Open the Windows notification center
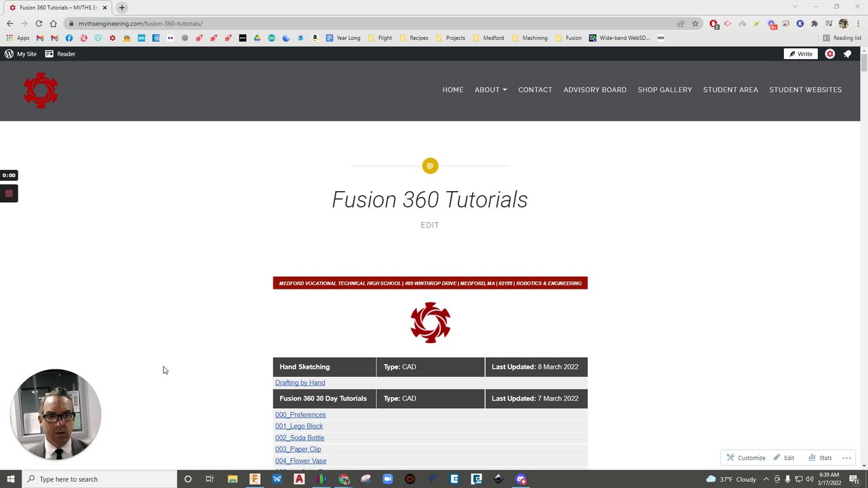 [854, 479]
